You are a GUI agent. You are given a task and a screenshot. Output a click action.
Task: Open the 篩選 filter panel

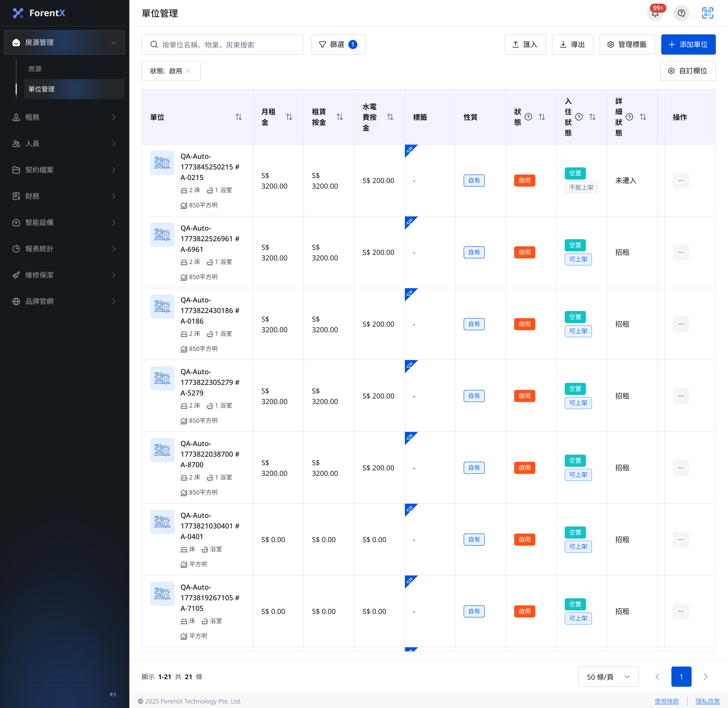point(338,45)
